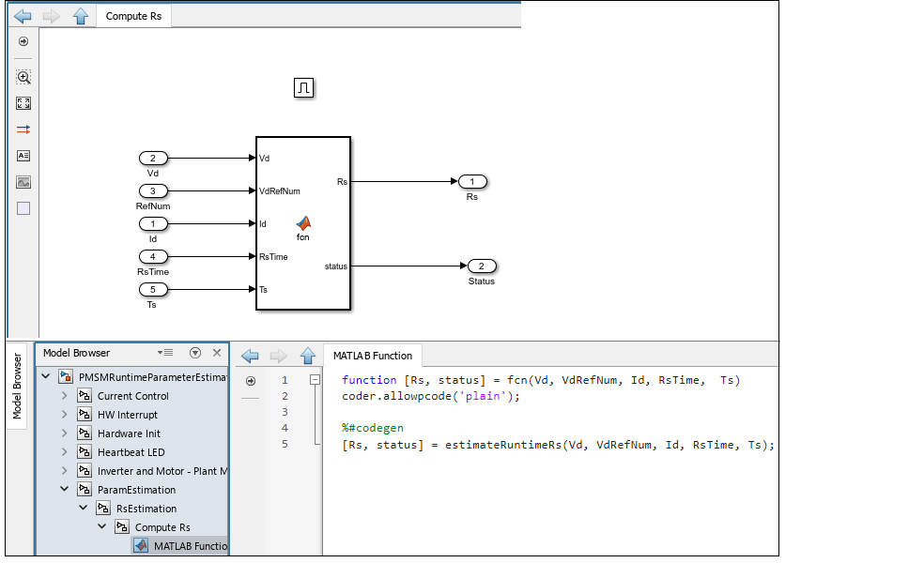Click the back arrow in the code pane
The width and height of the screenshot is (924, 563).
coord(250,356)
